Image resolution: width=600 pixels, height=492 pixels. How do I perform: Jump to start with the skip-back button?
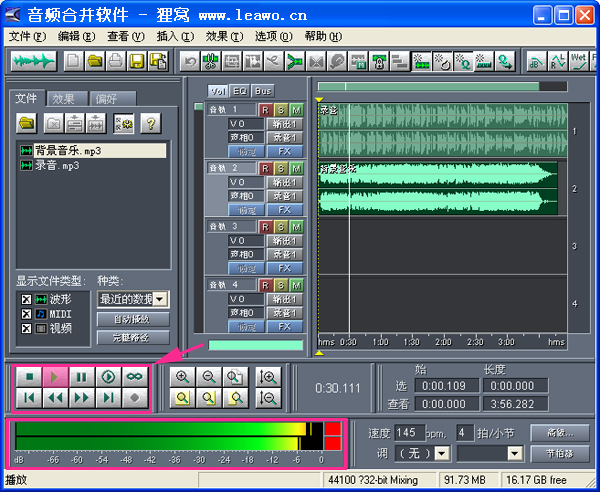pyautogui.click(x=29, y=398)
